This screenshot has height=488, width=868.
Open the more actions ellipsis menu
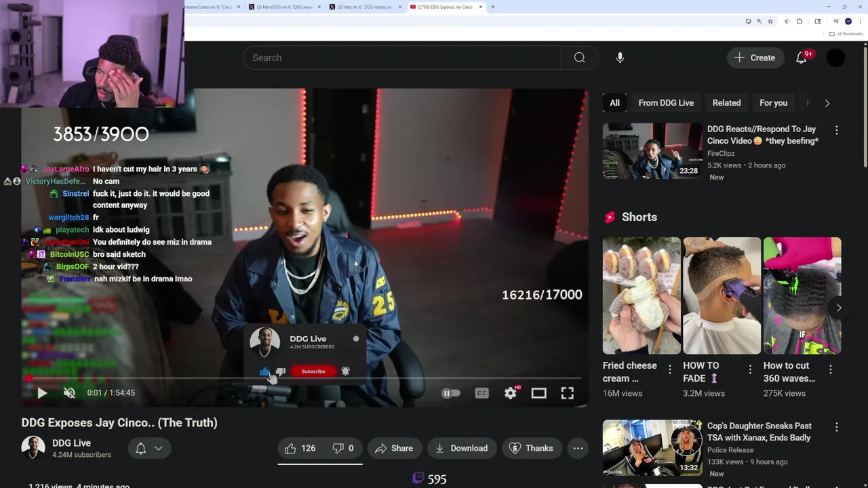(x=578, y=448)
